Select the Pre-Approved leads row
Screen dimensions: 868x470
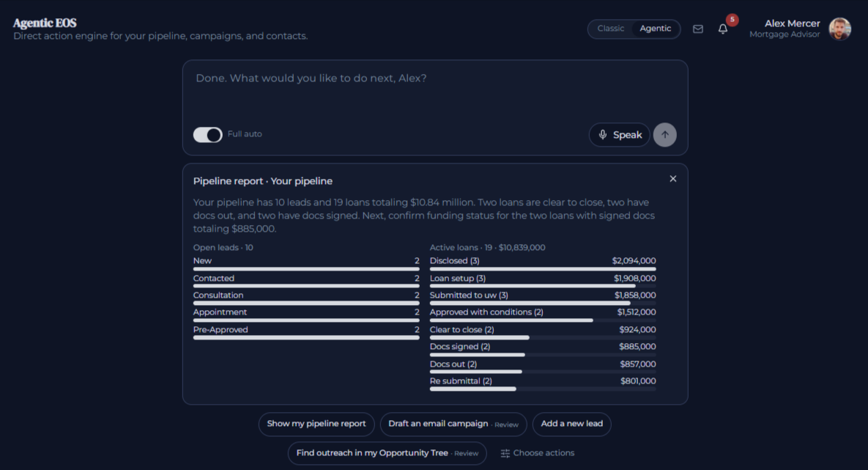point(306,332)
